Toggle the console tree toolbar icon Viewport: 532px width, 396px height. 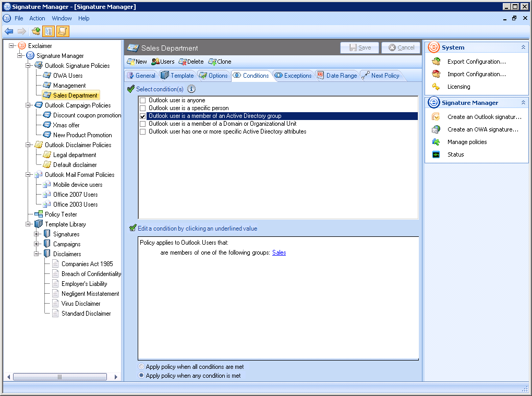[49, 31]
